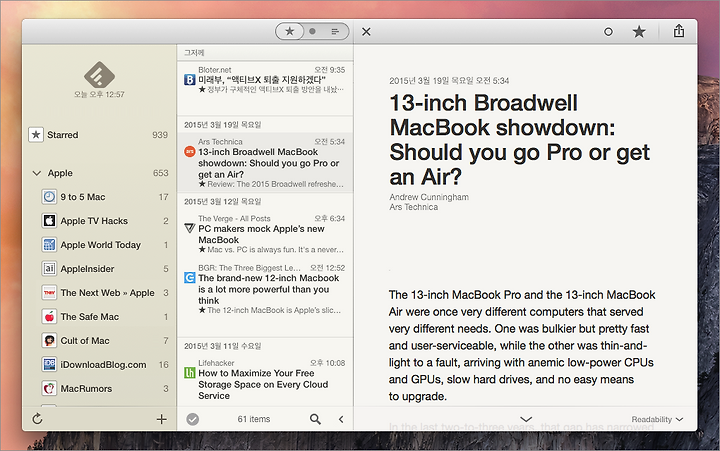Open the brand-new 12-inch Macbook article
Screen dimensions: 720x451
coord(265,289)
